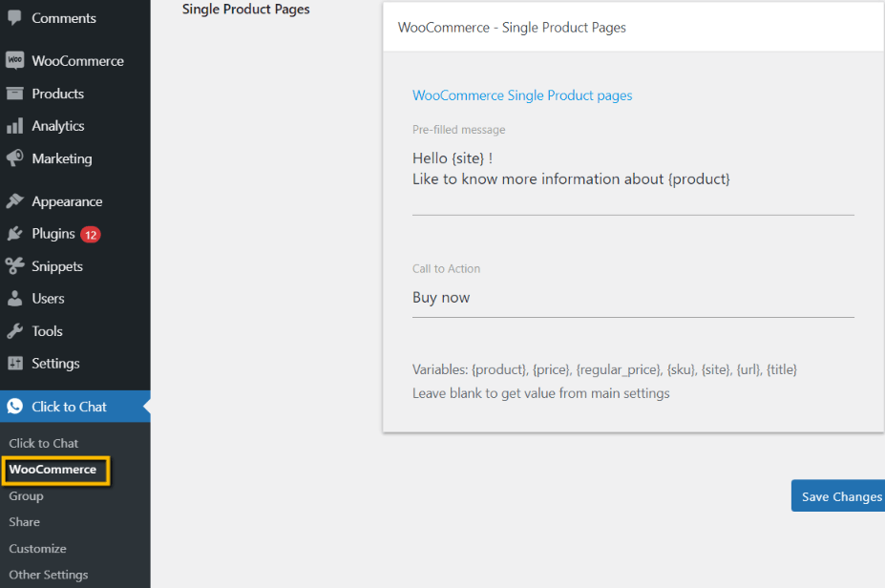This screenshot has height=588, width=885.
Task: Go to Other Settings submenu
Action: click(x=48, y=575)
